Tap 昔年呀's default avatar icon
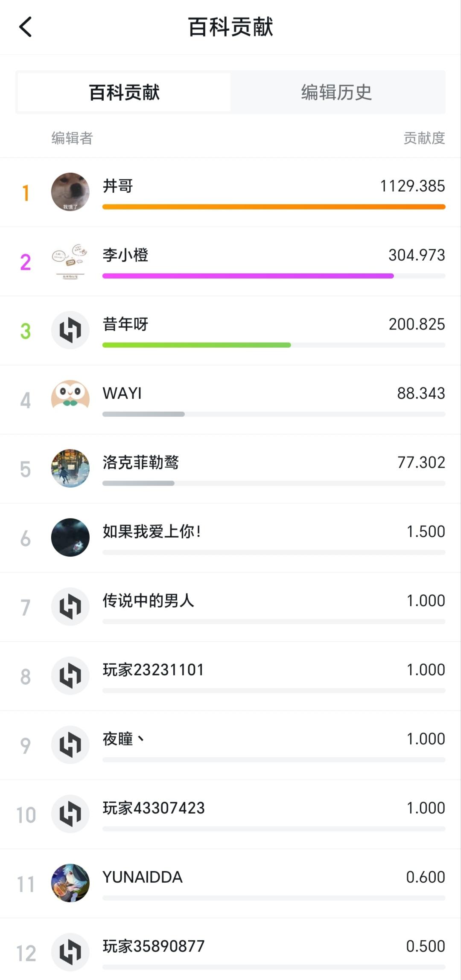The height and width of the screenshot is (980, 461). pos(70,330)
